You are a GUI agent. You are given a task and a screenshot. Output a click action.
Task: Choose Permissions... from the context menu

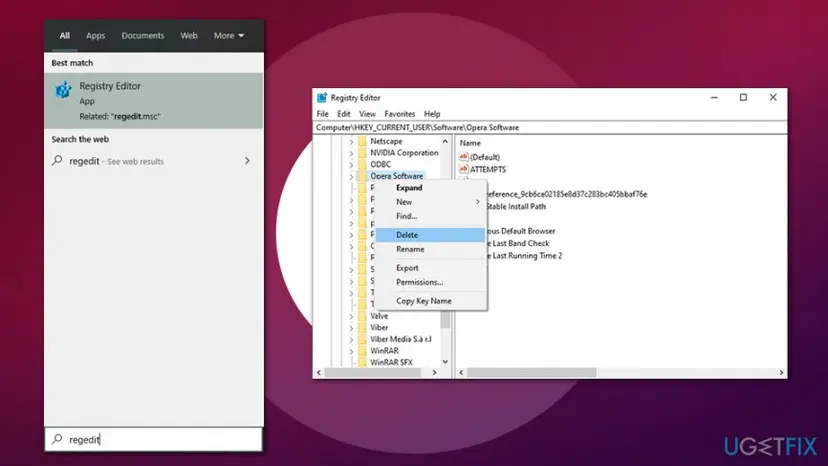[431, 282]
